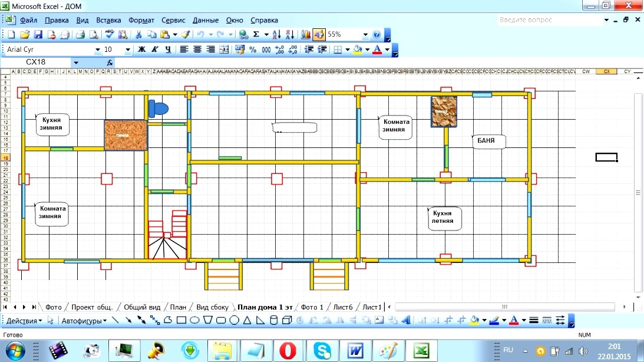This screenshot has height=362, width=644.
Task: Open the zoom percentage dropdown showing 55%
Action: (366, 35)
